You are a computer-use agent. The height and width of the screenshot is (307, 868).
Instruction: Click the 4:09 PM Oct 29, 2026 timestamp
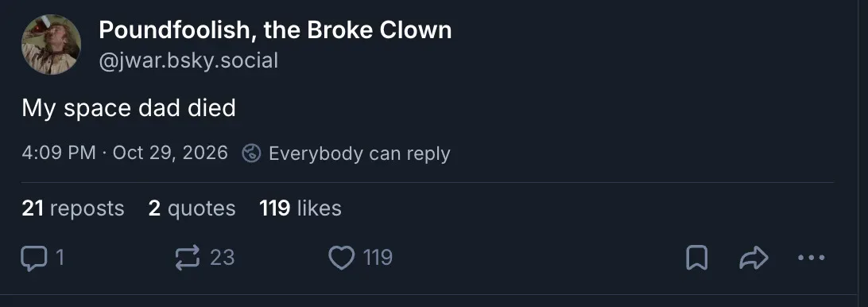[125, 153]
